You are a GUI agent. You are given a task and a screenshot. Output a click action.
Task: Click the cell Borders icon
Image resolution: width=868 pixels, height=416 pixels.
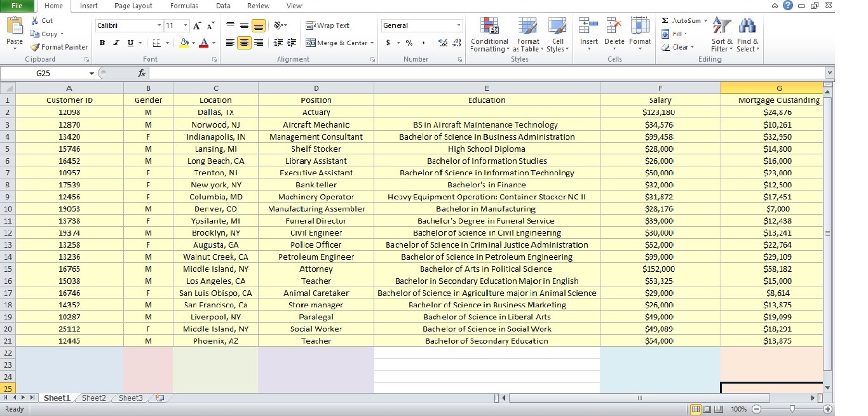click(x=156, y=43)
